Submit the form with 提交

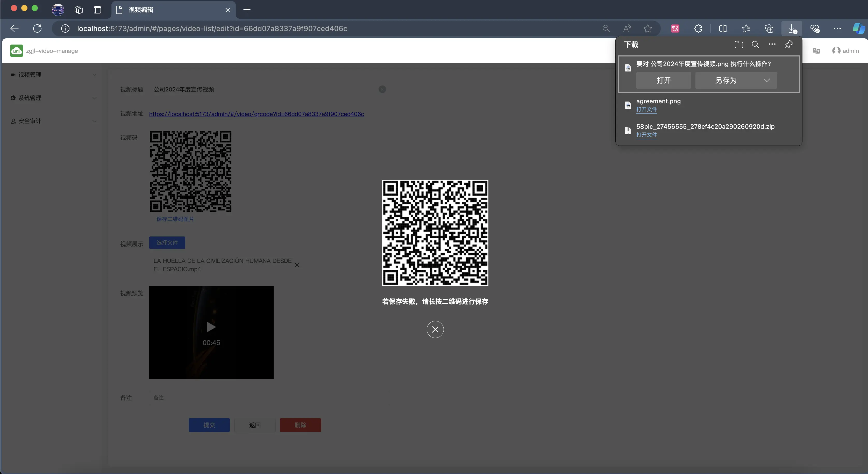[209, 425]
